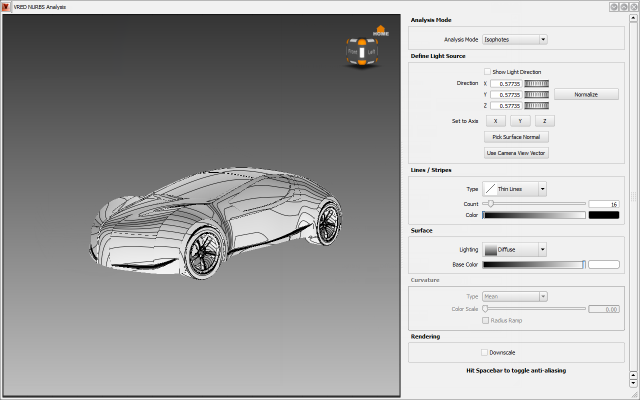Image resolution: width=640 pixels, height=400 pixels.
Task: Open the Lines/Stripes Type dropdown
Action: [x=515, y=188]
